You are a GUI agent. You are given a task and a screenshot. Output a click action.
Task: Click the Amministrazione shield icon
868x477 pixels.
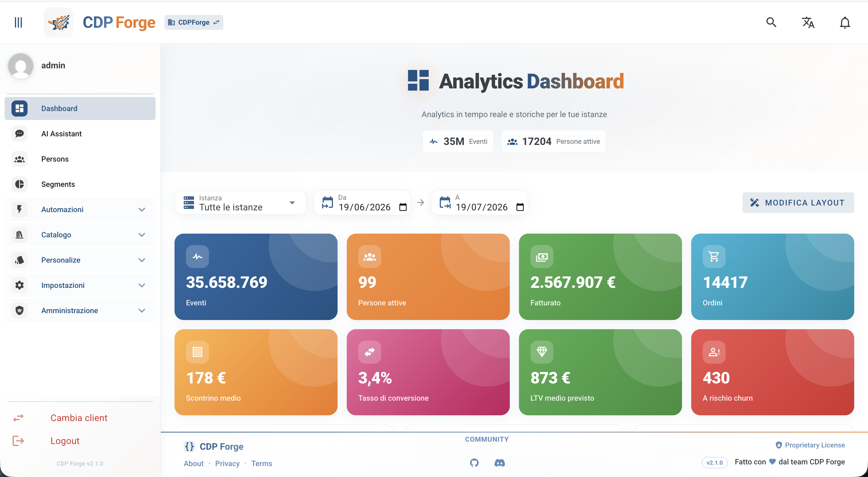(20, 311)
